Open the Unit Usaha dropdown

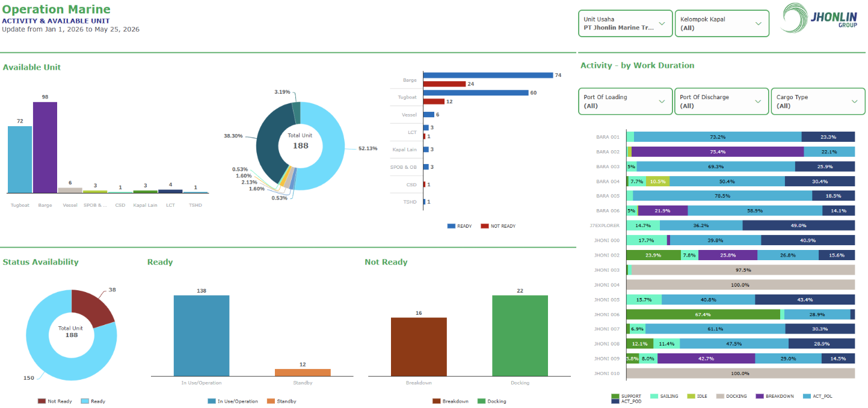(x=626, y=23)
